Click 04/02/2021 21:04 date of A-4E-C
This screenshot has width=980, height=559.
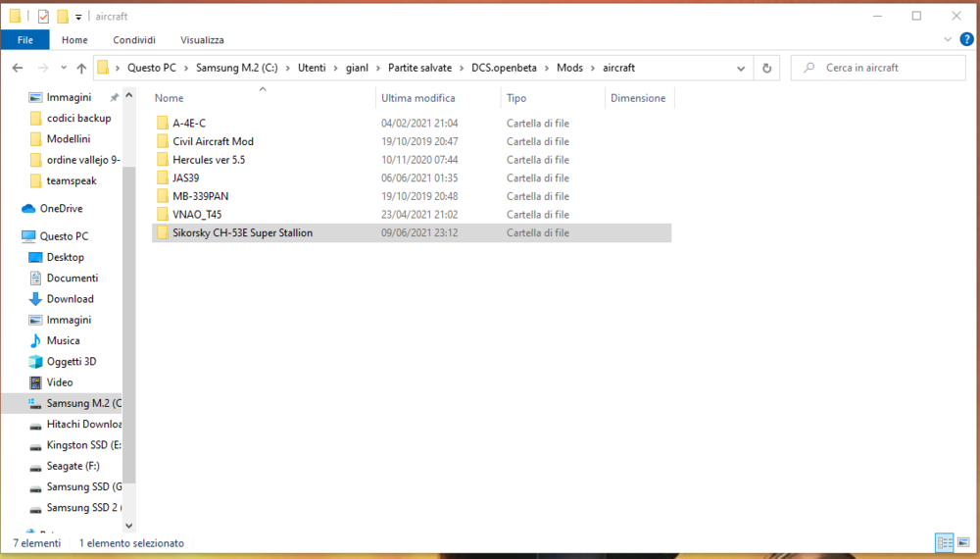click(419, 124)
